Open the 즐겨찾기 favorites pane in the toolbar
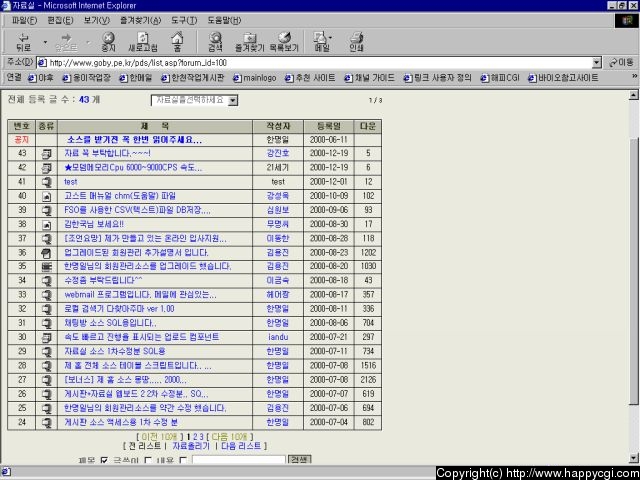This screenshot has width=640, height=480. click(x=249, y=42)
